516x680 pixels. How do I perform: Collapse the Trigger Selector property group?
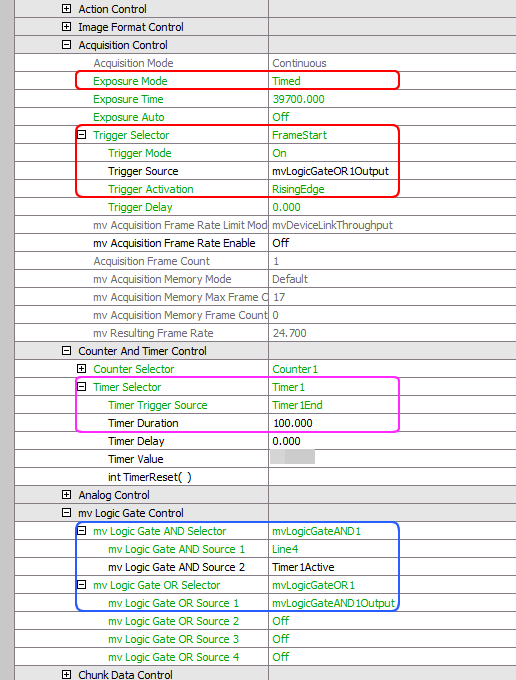(x=82, y=134)
